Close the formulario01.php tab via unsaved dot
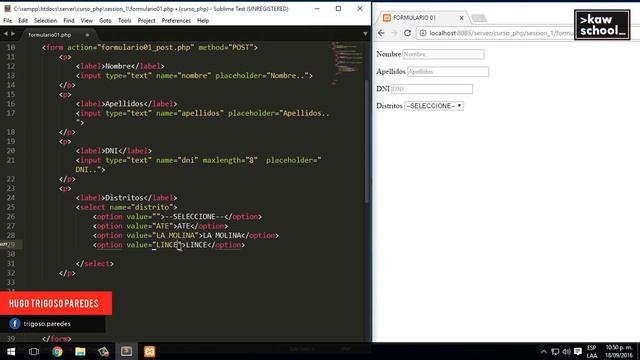Image resolution: width=640 pixels, height=360 pixels. click(x=87, y=35)
